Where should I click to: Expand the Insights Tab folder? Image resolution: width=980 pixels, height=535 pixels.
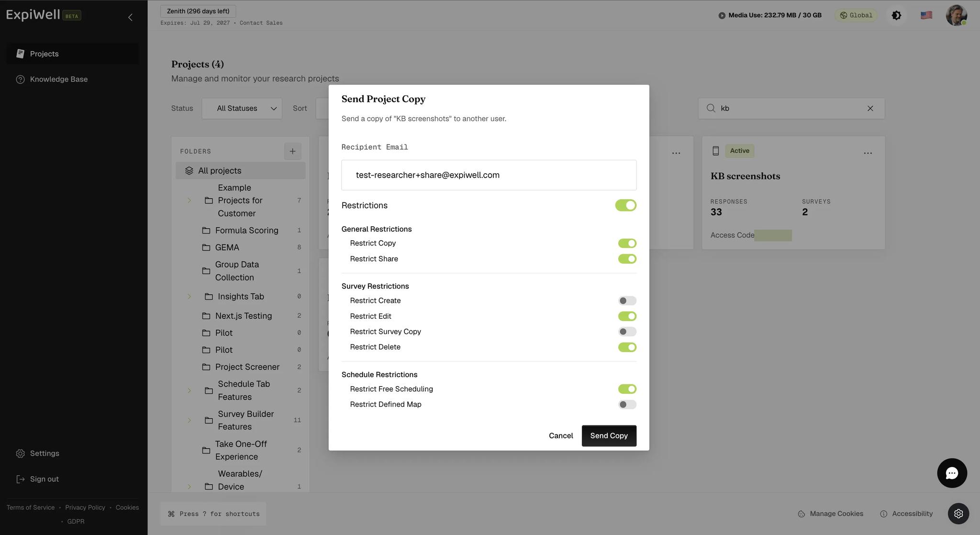coord(189,297)
